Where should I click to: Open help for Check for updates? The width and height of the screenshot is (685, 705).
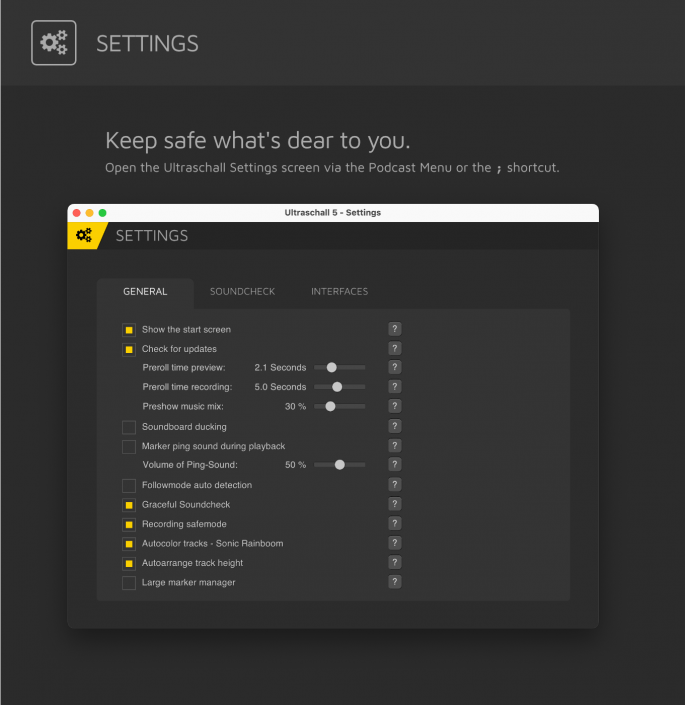click(x=395, y=348)
